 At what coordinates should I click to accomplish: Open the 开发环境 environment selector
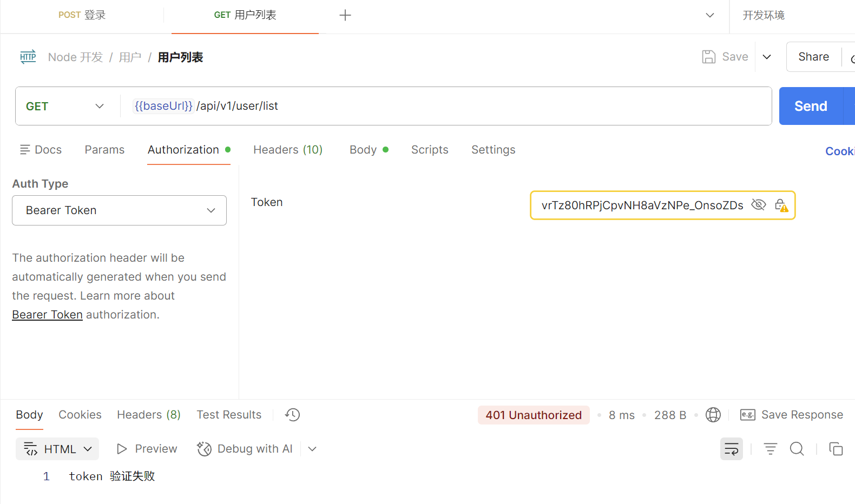(764, 15)
